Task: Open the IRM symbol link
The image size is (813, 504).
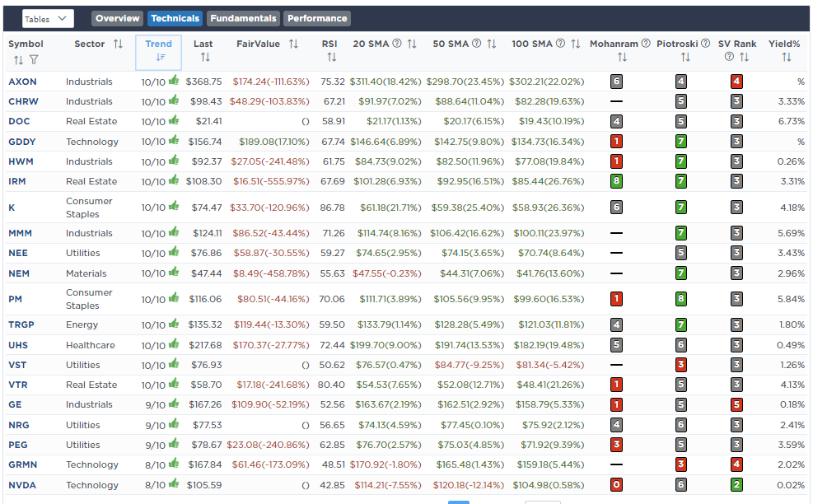Action: coord(17,181)
